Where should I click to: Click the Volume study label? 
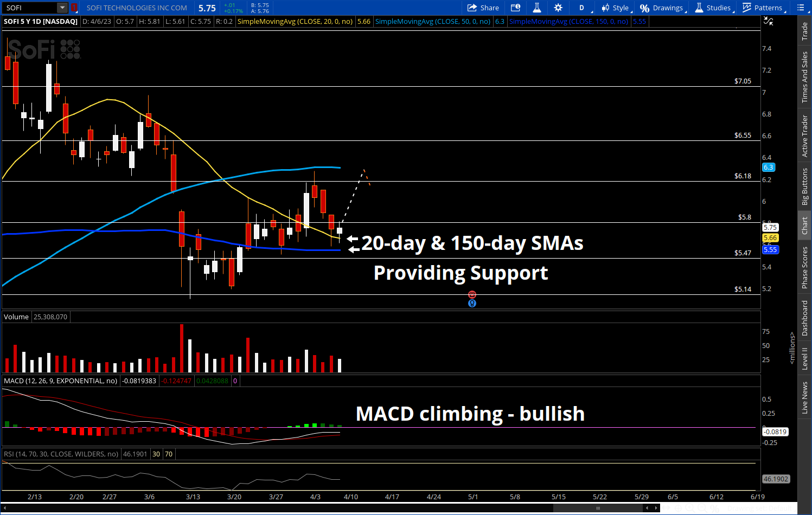pyautogui.click(x=16, y=317)
